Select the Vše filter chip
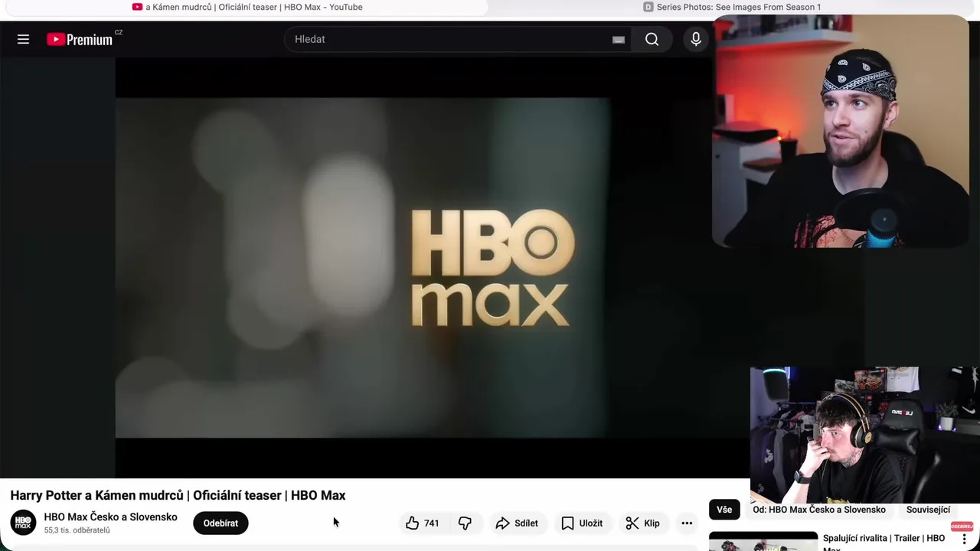The image size is (980, 551). [x=724, y=510]
